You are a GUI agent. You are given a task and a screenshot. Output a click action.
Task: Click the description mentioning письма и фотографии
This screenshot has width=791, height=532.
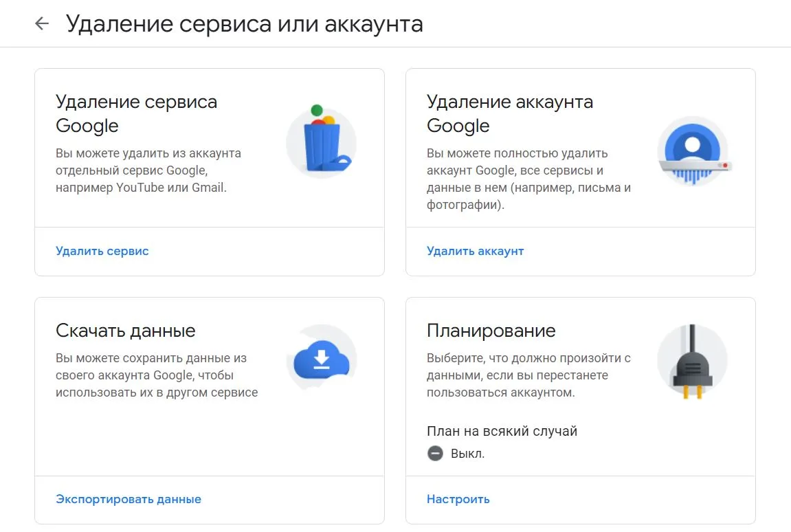pos(528,179)
